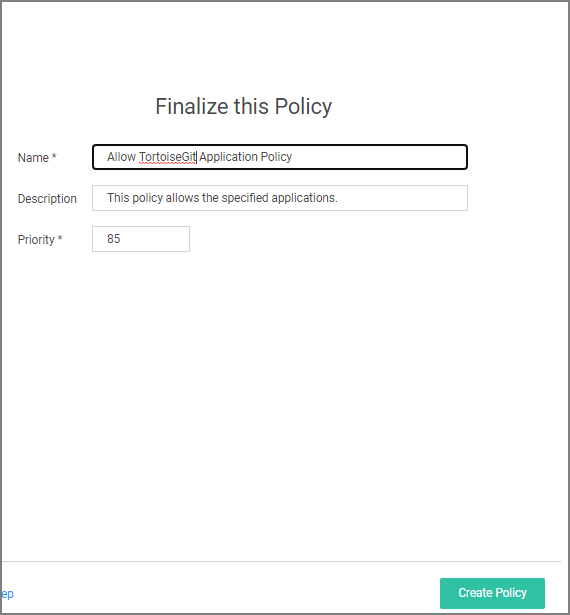Image resolution: width=570 pixels, height=615 pixels.
Task: Go back via the partially visible step link
Action: pos(7,594)
